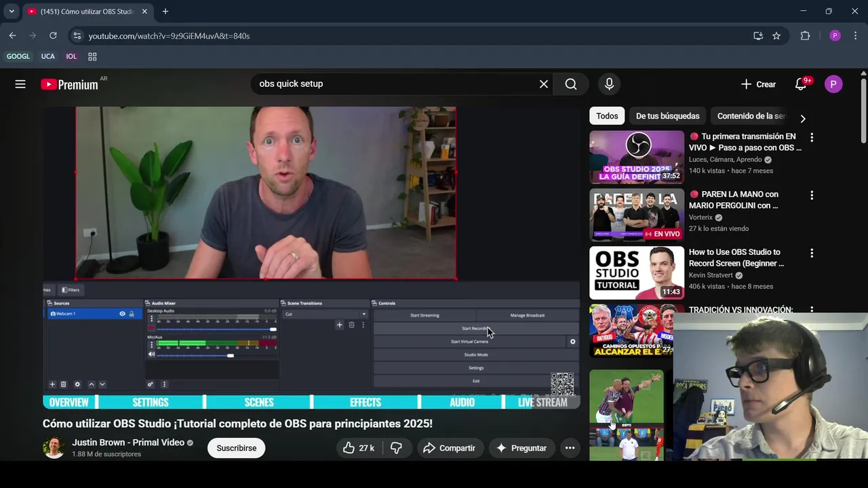Run the search with the magnifier button
This screenshot has width=868, height=488.
coord(571,84)
